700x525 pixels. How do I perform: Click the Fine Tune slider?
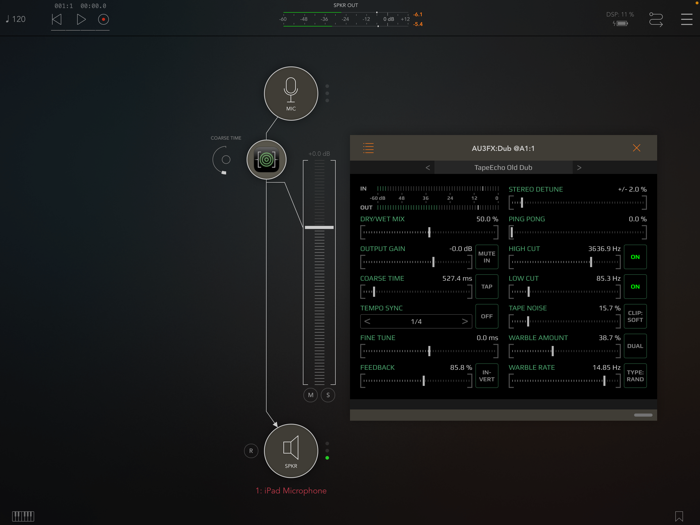429,351
